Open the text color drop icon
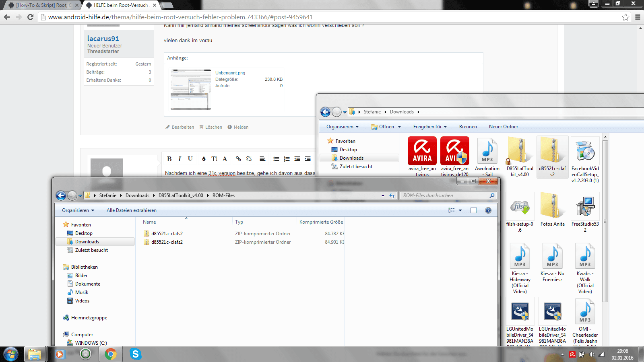 (204, 159)
